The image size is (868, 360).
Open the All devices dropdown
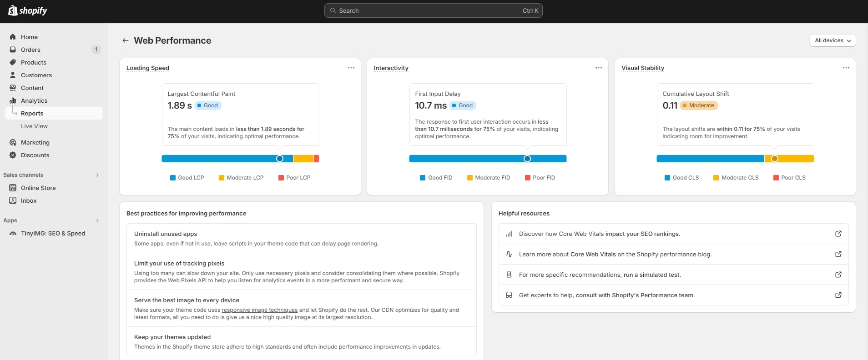pyautogui.click(x=832, y=40)
